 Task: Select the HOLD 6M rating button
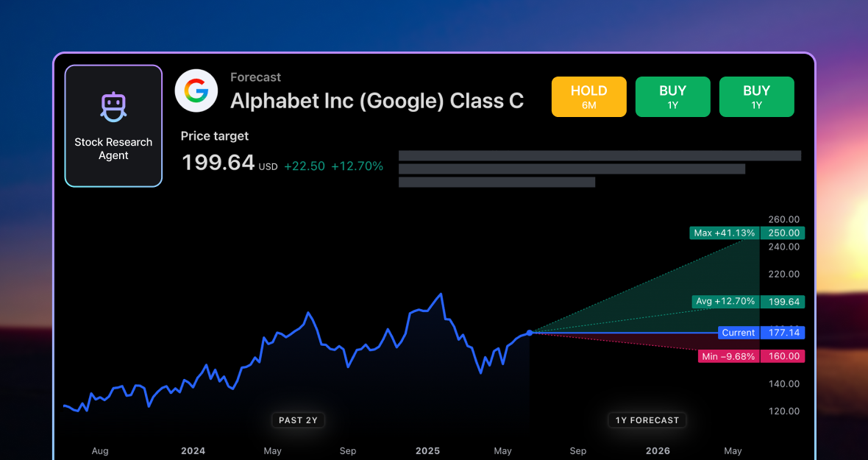tap(588, 96)
